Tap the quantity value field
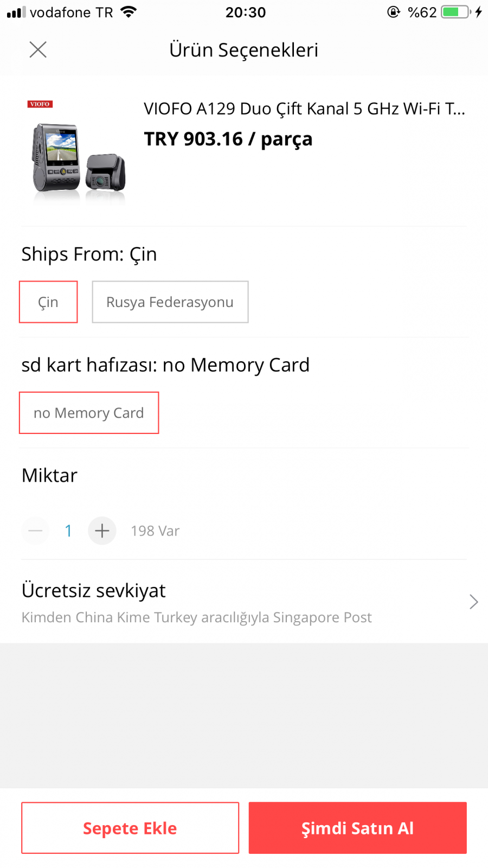Screen dimensions: 488x868 68,531
